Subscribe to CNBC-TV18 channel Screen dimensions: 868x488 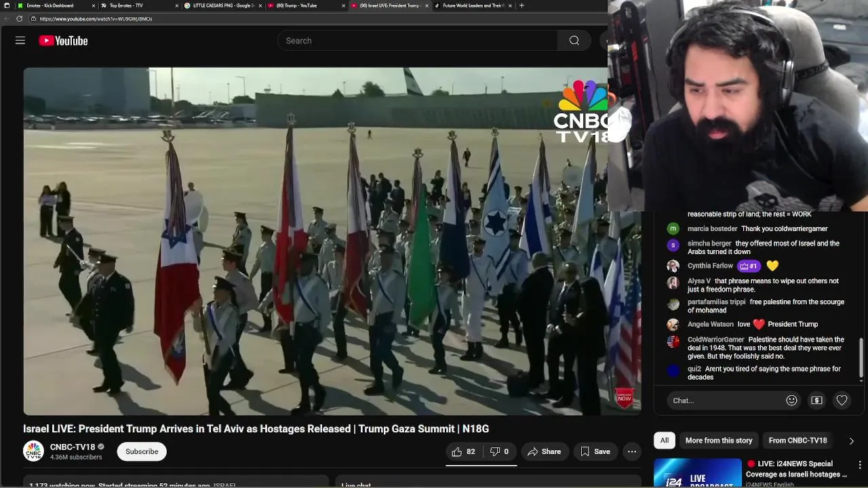[x=142, y=451]
